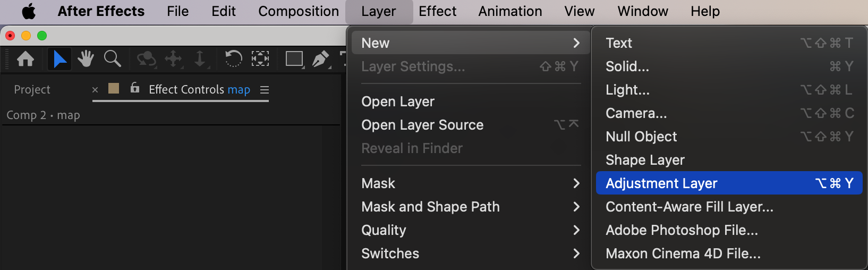Viewport: 868px width, 270px height.
Task: Select the Rotation tool
Action: [x=233, y=58]
